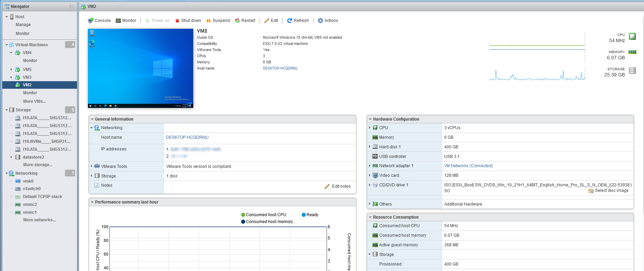Collapse the Hardware Configuration panel
Image resolution: width=644 pixels, height=271 pixels.
pyautogui.click(x=370, y=119)
